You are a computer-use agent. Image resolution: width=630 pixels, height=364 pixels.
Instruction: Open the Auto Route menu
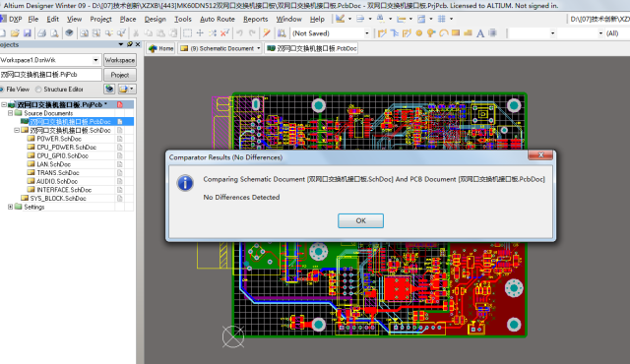click(218, 19)
